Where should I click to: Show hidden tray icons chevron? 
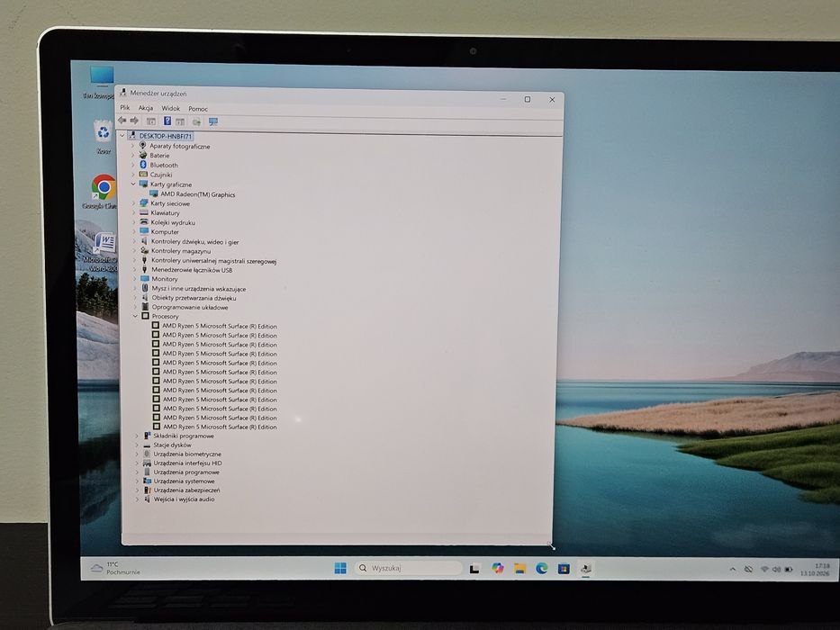point(733,570)
